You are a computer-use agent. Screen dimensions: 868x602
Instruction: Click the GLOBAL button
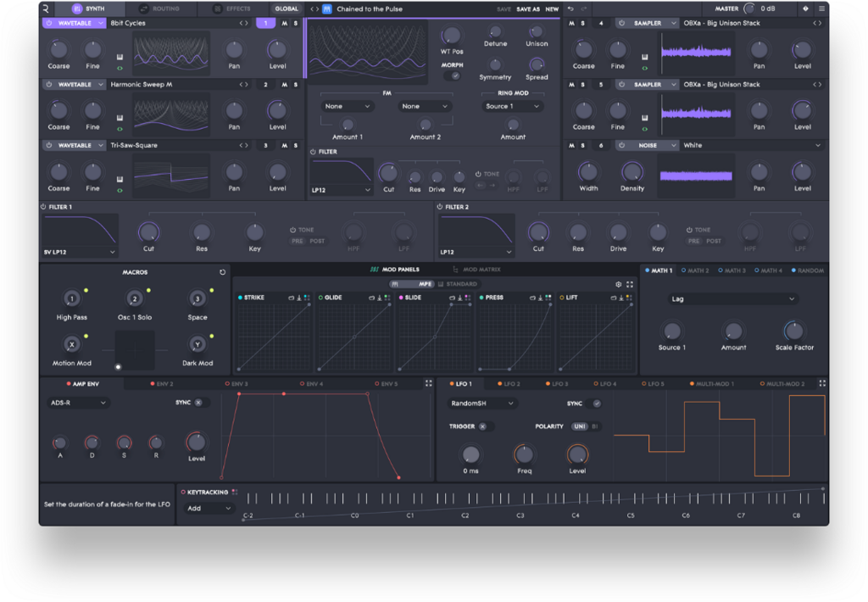[287, 8]
